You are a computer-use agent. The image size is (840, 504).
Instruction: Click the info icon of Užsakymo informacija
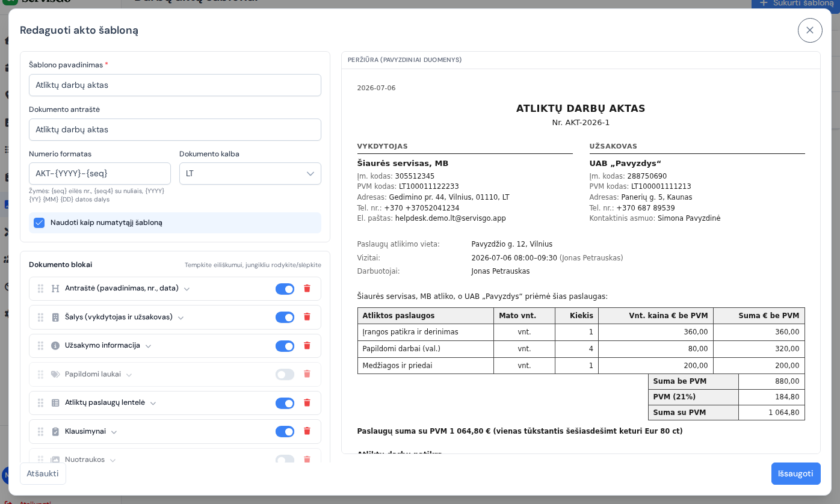click(55, 346)
